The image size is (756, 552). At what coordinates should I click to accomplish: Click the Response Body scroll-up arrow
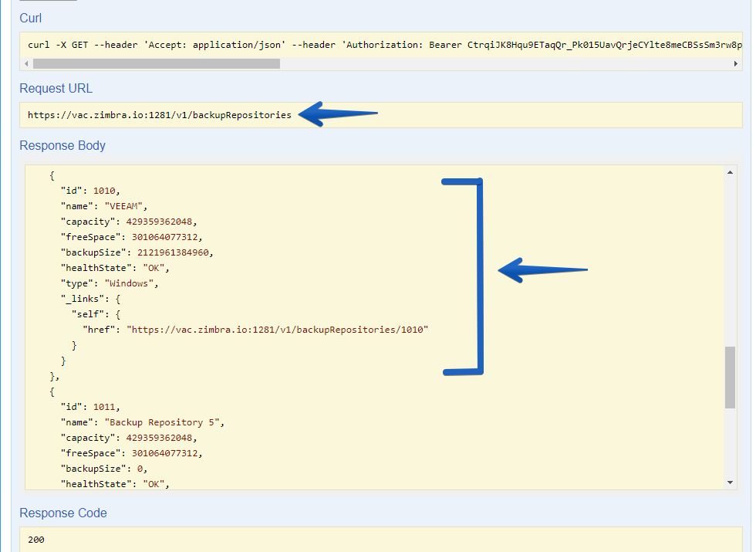coord(730,172)
